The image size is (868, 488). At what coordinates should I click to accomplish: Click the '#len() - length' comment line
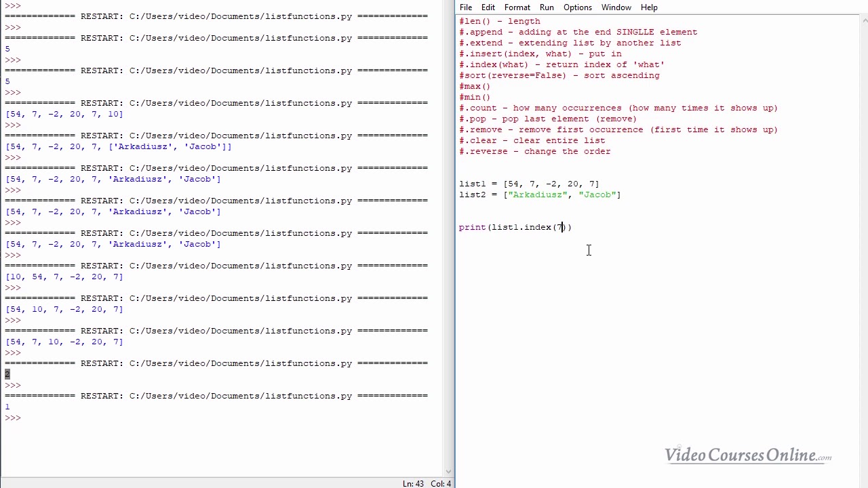coord(500,21)
